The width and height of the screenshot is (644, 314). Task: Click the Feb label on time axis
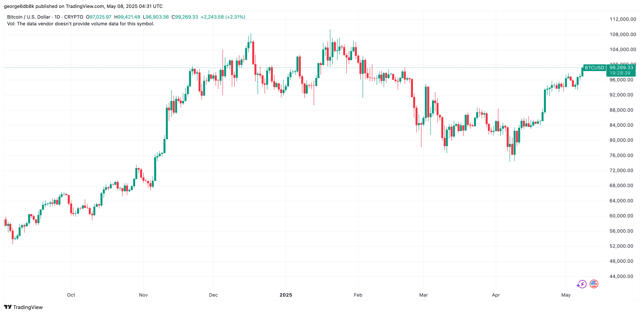[358, 295]
